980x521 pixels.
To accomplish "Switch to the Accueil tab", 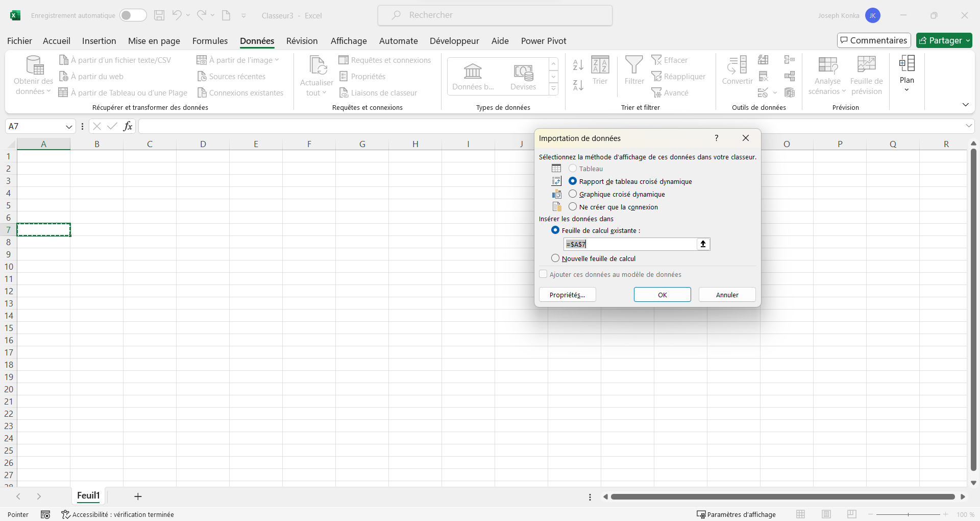I will (x=57, y=41).
